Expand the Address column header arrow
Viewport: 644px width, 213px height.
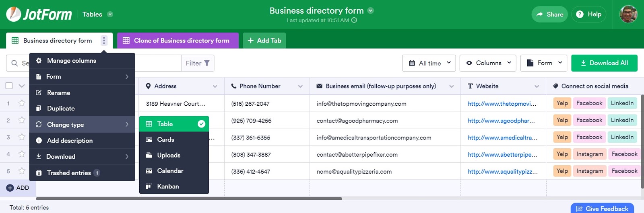tap(215, 86)
